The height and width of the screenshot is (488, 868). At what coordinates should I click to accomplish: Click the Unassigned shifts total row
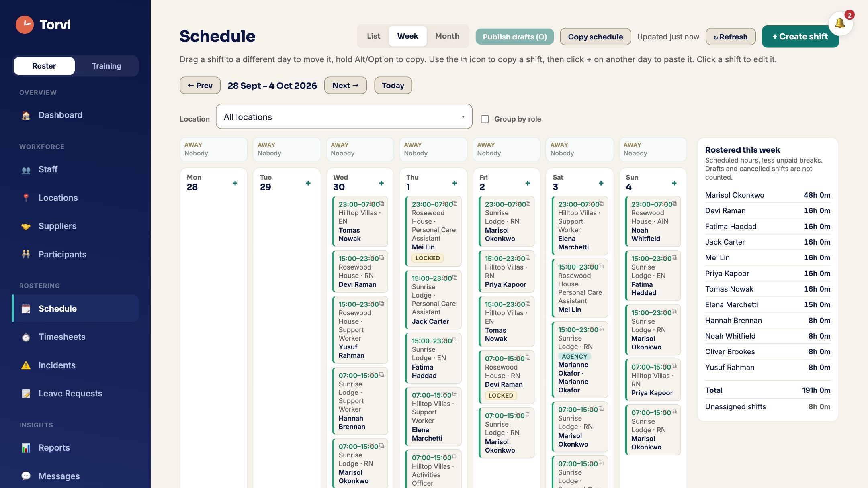pyautogui.click(x=768, y=407)
